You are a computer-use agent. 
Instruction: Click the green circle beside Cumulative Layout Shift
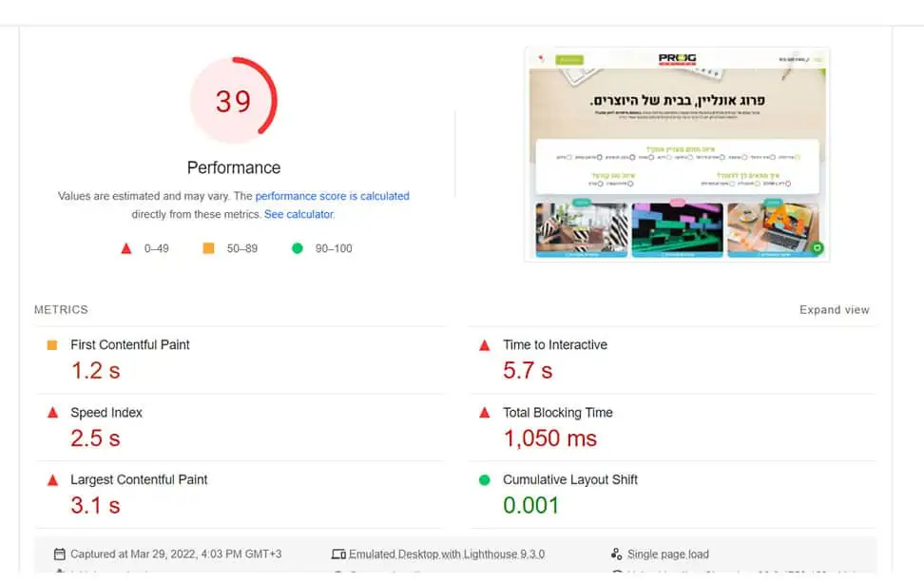(x=485, y=480)
